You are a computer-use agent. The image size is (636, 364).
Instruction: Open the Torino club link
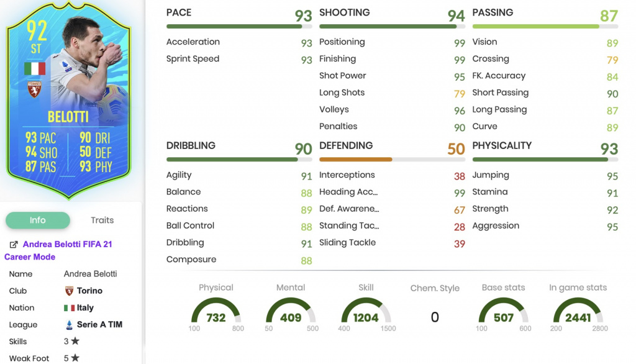pyautogui.click(x=90, y=291)
